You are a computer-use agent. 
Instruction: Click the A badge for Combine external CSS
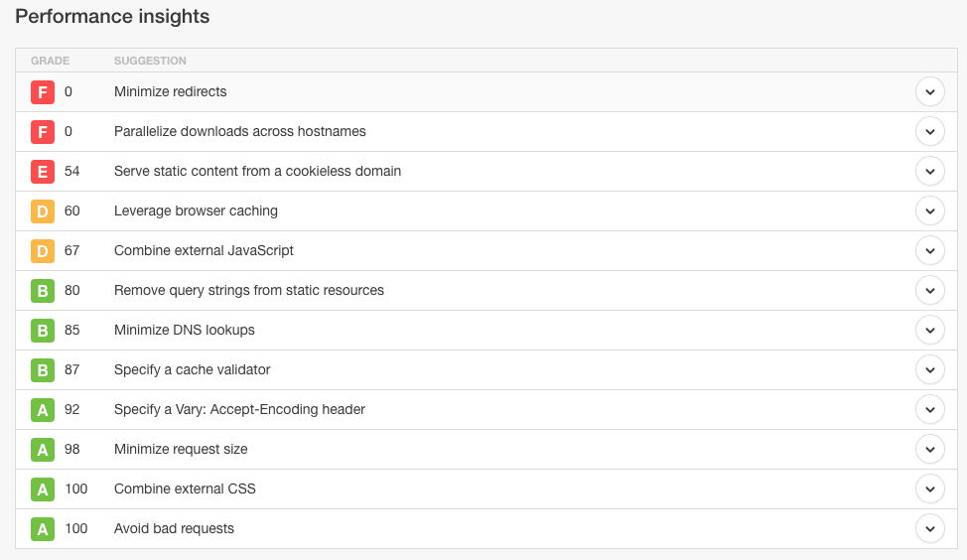43,490
